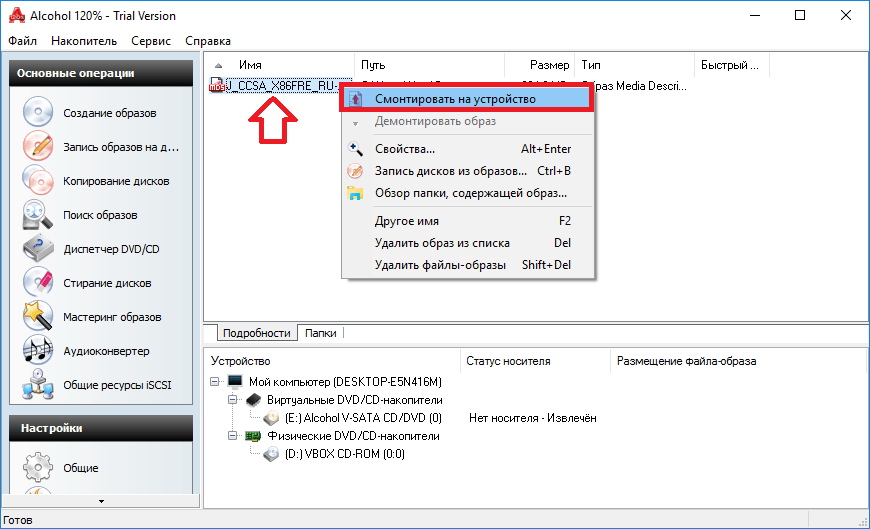Screen dimensions: 870x529
Task: Open the Справка menu
Action: (208, 41)
